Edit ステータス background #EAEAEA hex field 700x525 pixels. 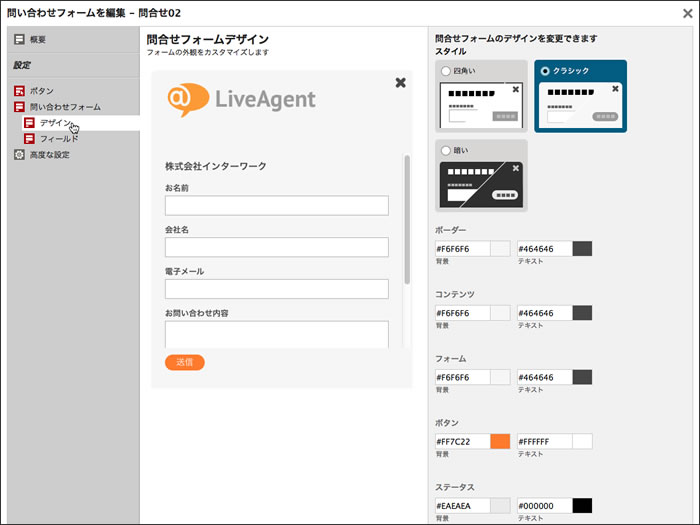[x=462, y=506]
